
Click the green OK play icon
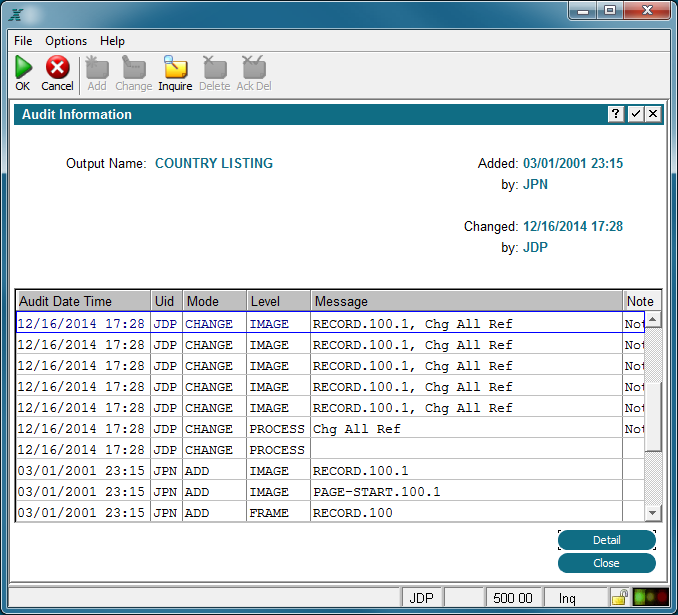[x=23, y=67]
